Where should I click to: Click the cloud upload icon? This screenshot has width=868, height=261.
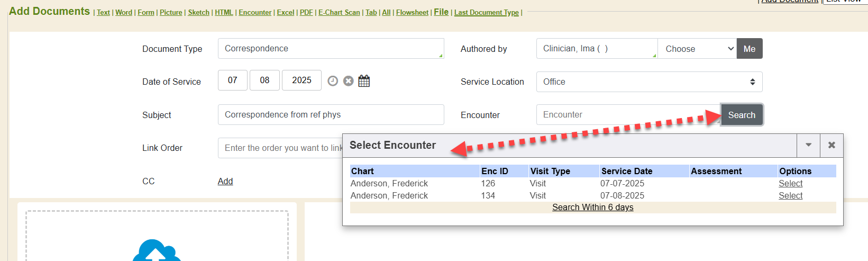point(157,251)
